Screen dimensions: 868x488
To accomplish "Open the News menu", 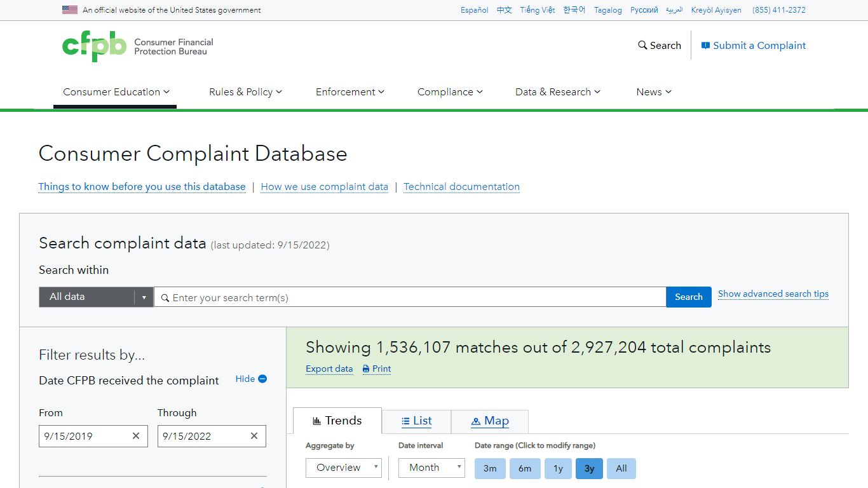I will coord(654,92).
